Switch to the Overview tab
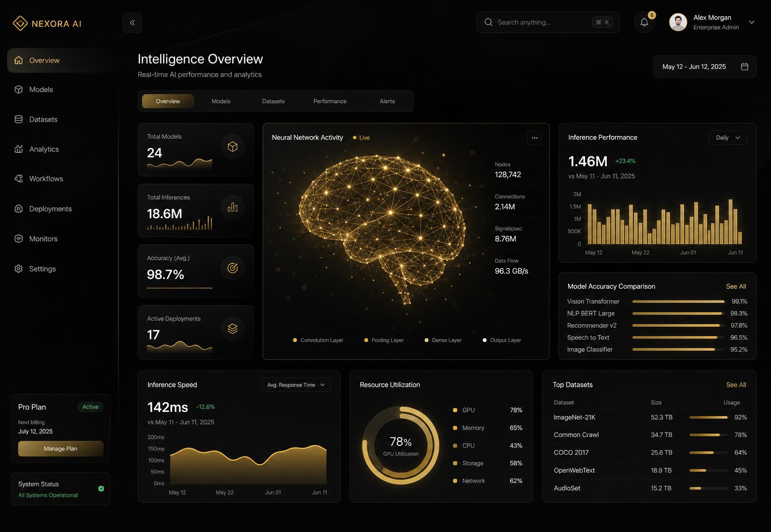 [x=168, y=101]
